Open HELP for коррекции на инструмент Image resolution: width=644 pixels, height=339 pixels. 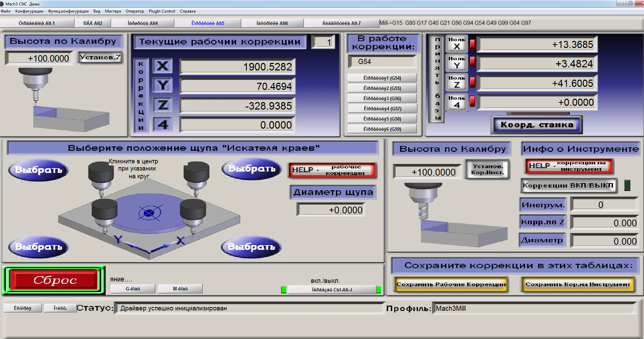click(569, 166)
